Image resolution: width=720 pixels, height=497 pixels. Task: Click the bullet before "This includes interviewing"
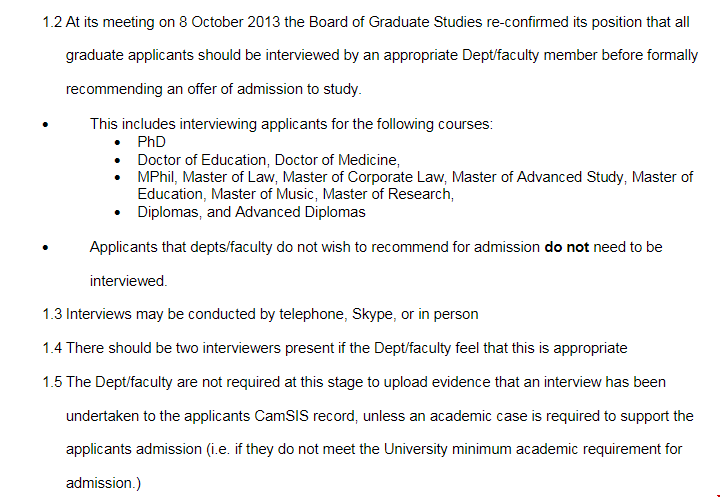pos(47,125)
